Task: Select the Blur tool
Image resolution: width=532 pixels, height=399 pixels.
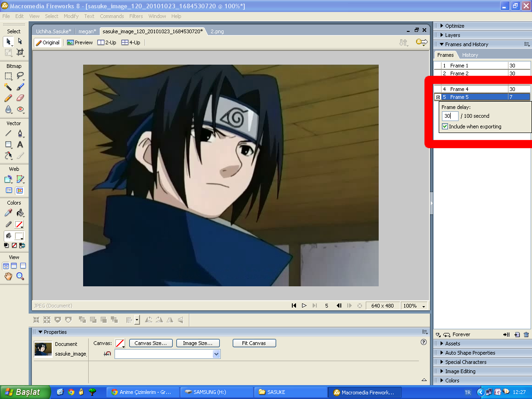Action: pyautogui.click(x=8, y=109)
